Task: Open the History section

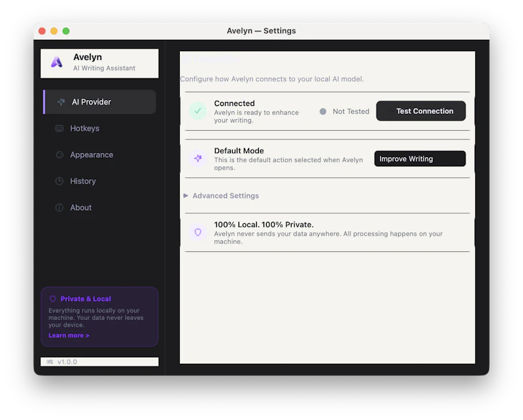Action: click(100, 181)
